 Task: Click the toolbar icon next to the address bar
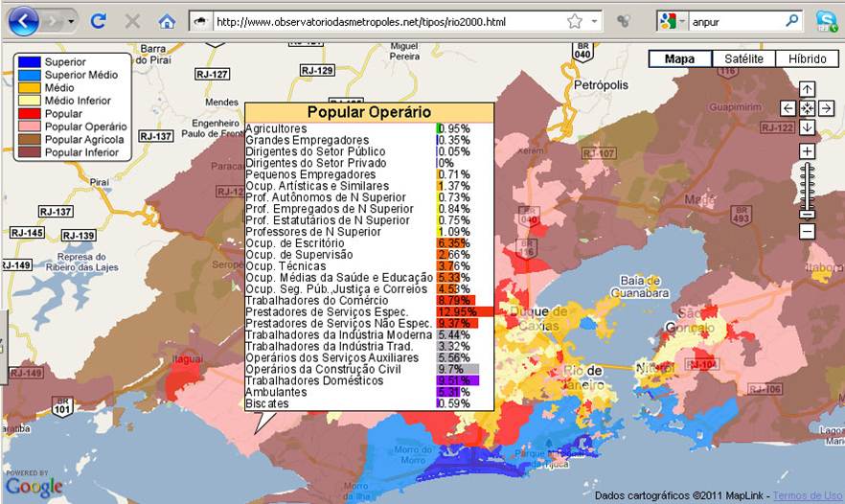click(624, 22)
